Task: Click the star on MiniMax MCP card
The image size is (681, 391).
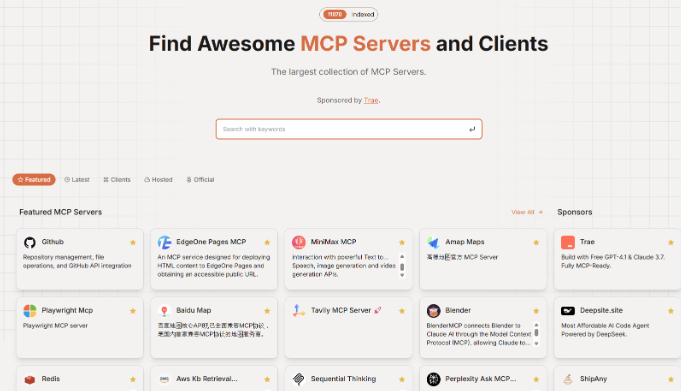Action: point(402,242)
